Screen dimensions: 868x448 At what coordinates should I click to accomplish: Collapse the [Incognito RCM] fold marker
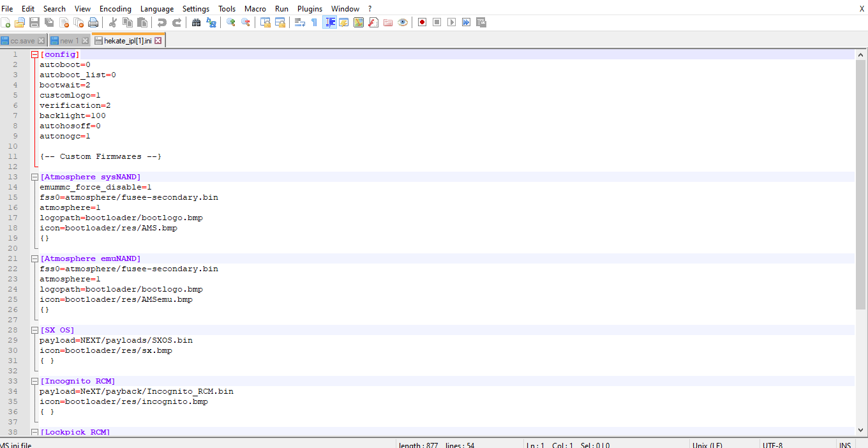pos(34,381)
